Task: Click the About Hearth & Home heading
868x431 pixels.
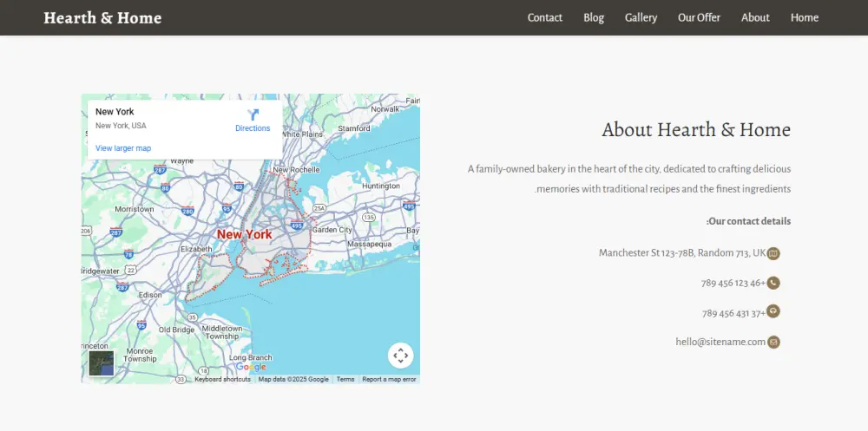Action: coord(696,130)
